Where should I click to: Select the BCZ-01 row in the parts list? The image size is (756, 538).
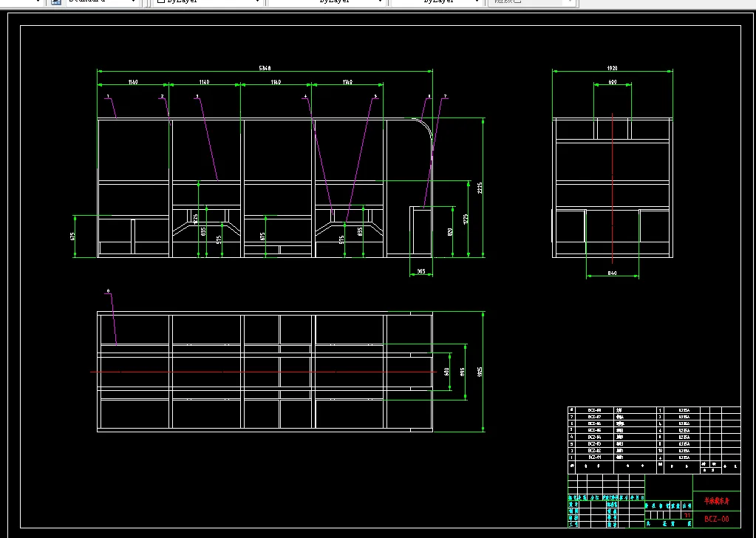click(x=654, y=457)
